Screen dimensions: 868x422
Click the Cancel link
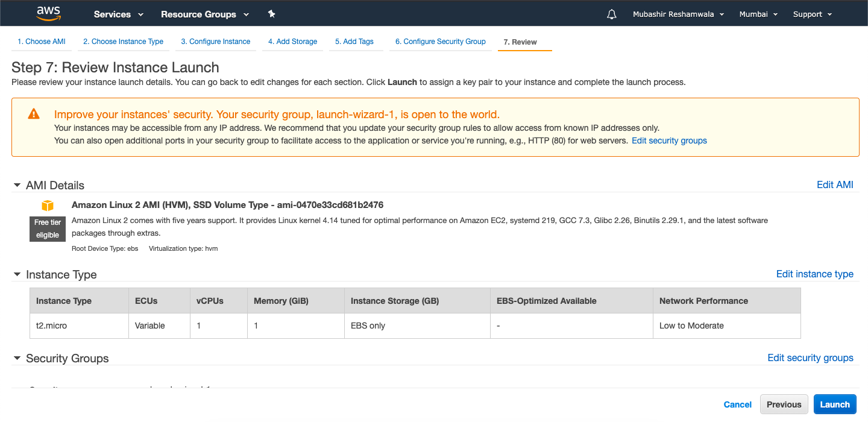(738, 405)
